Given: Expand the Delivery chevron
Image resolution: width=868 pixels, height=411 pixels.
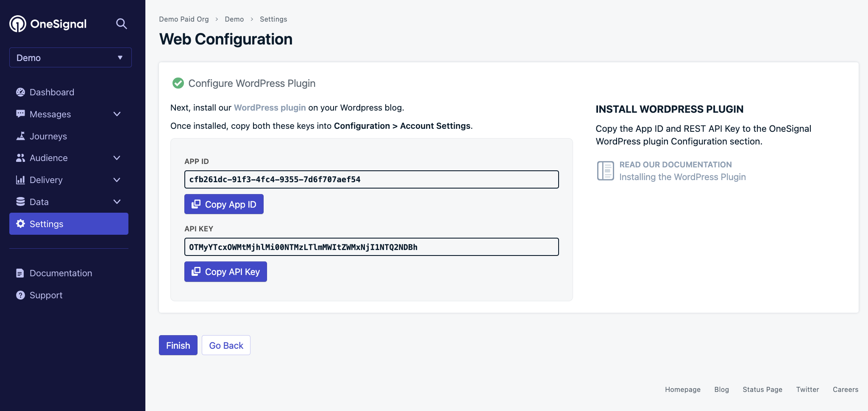Looking at the screenshot, I should coord(117,180).
